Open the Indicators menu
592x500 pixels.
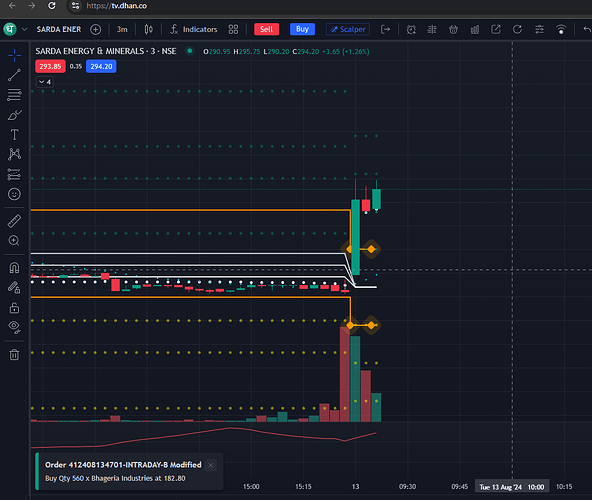pos(194,29)
